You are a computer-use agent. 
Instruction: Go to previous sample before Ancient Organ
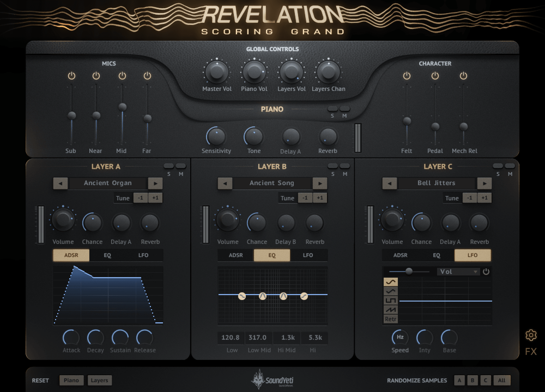60,183
